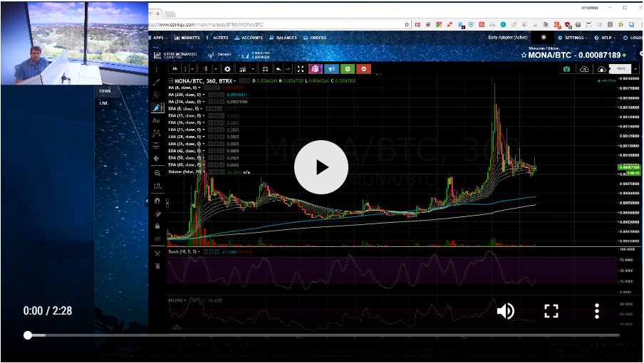Image resolution: width=644 pixels, height=363 pixels.
Task: Expand the Stoch (10, 5, 3) dropdown arrow
Action: coord(199,251)
